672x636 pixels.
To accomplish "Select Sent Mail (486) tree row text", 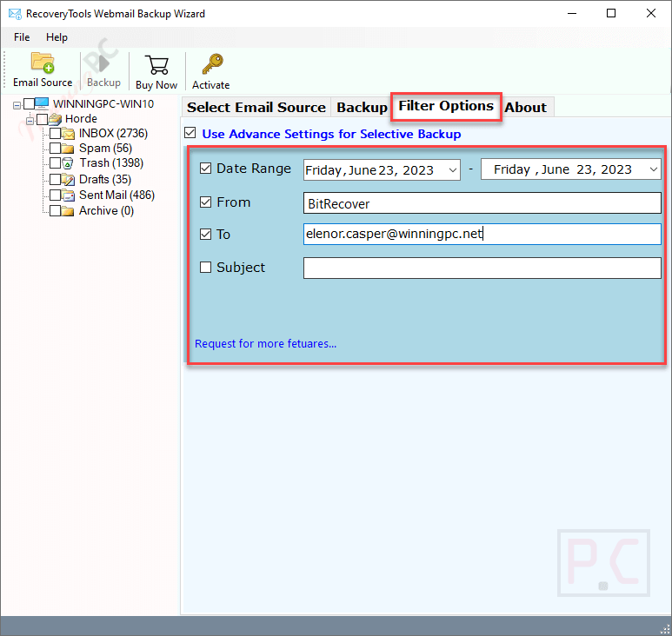I will pos(116,195).
